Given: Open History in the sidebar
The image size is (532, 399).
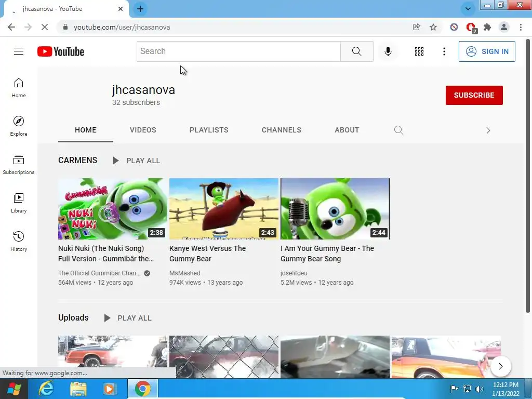Looking at the screenshot, I should pos(19,241).
